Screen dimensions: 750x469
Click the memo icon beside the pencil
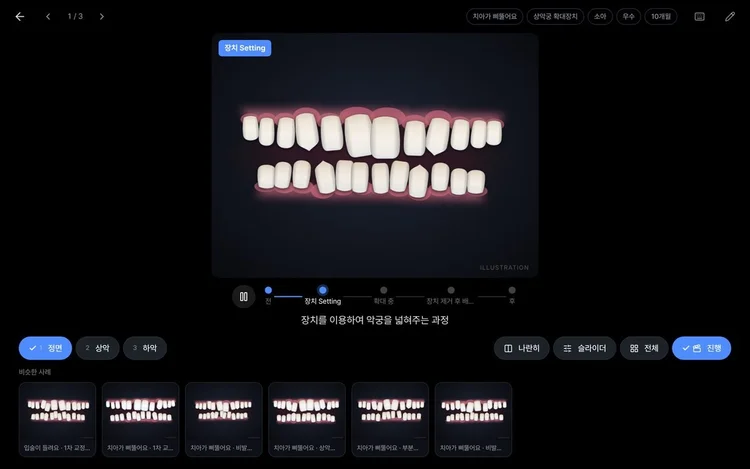point(699,17)
